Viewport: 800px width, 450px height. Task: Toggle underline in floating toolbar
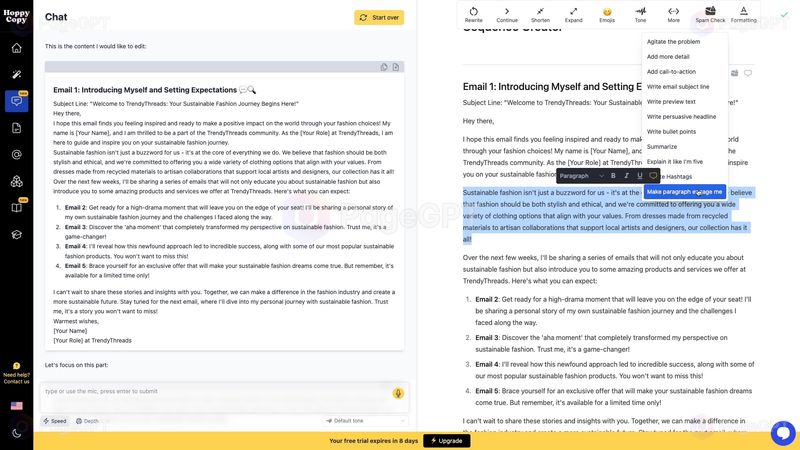click(x=640, y=176)
